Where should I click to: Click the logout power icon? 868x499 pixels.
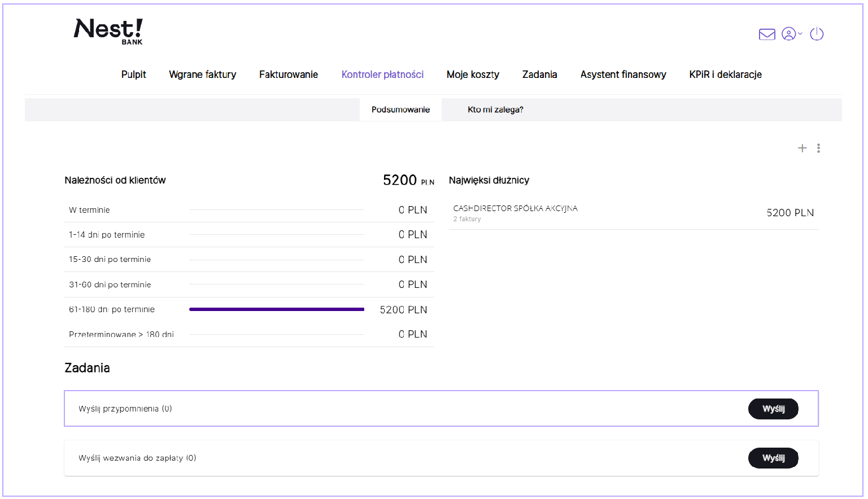pos(817,34)
